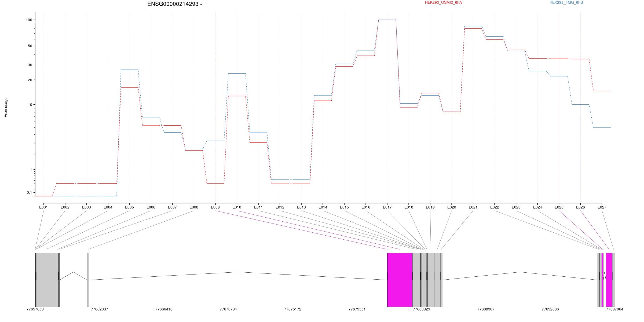Click the red E017 peak segment
The height and width of the screenshot is (322, 644).
pos(387,19)
